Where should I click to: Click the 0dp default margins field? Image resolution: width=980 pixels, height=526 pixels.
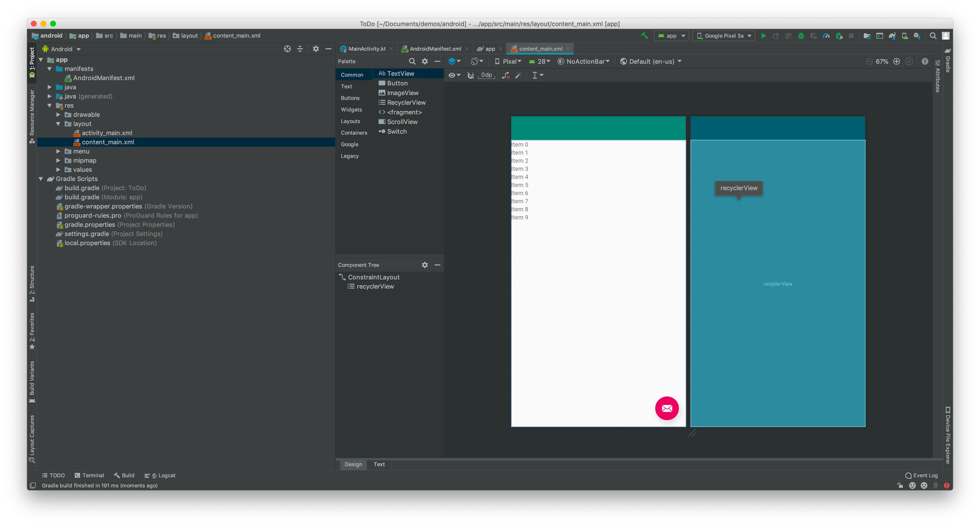point(486,75)
